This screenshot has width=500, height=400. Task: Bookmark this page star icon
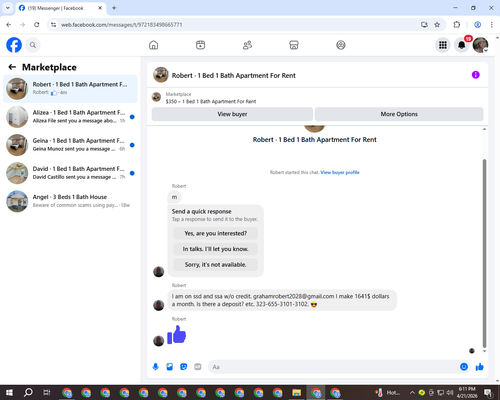(437, 25)
